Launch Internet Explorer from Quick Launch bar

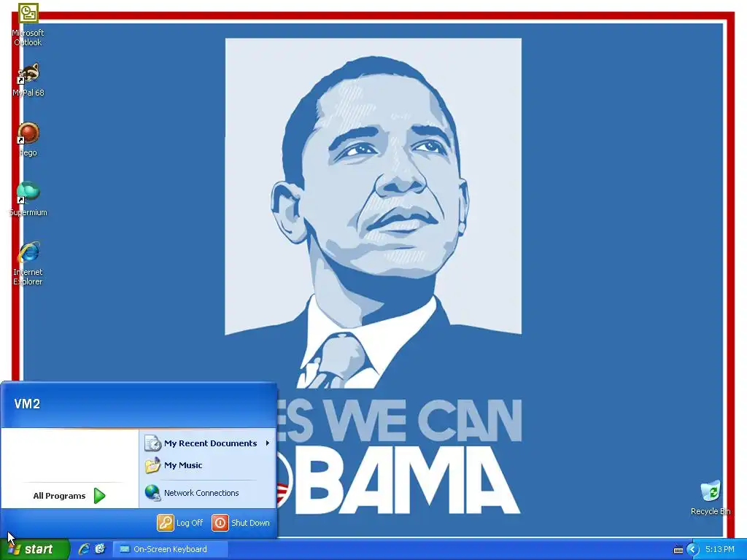[x=84, y=549]
